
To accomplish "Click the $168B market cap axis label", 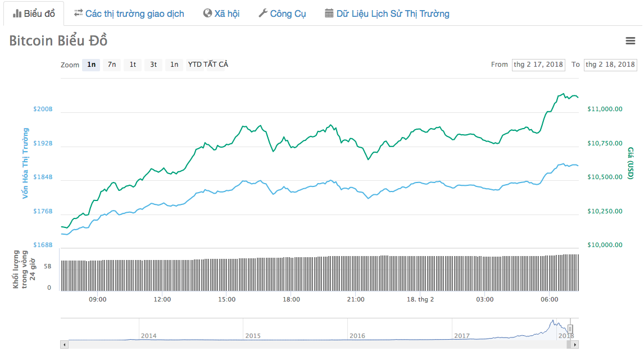I will pyautogui.click(x=43, y=245).
